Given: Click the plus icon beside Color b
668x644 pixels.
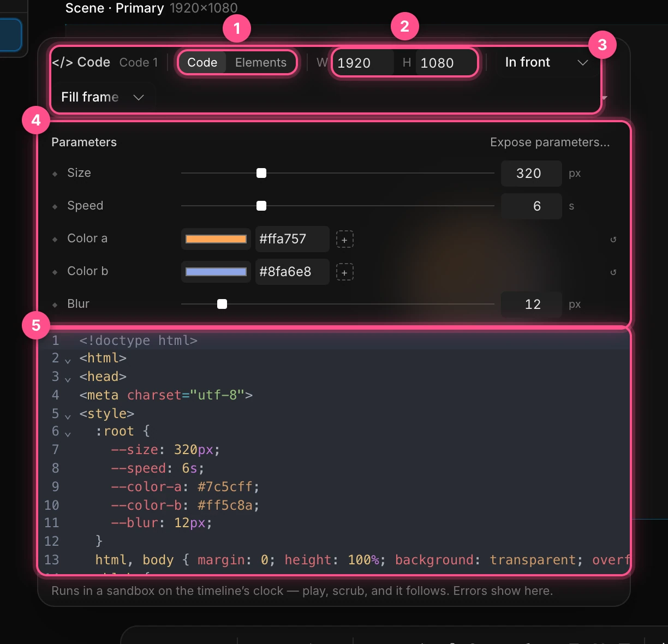Looking at the screenshot, I should [x=344, y=272].
